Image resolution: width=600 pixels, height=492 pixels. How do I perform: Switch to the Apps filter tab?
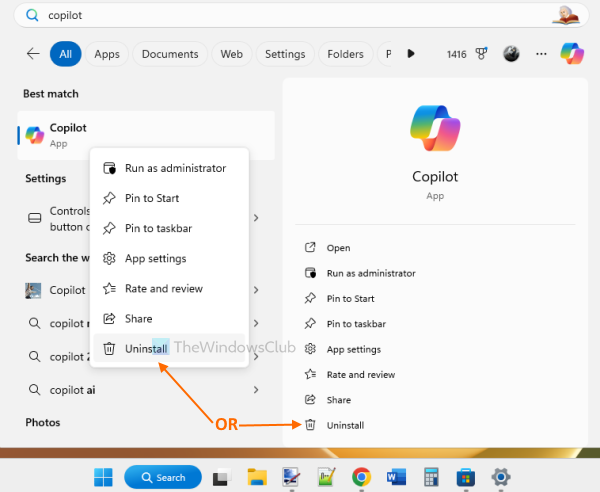tap(107, 54)
